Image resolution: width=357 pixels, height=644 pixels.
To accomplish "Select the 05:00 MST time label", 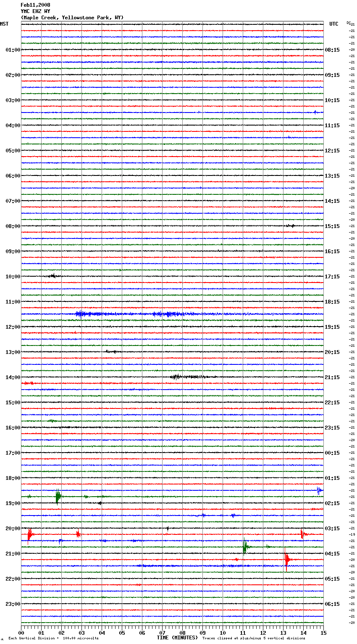I will [13, 151].
